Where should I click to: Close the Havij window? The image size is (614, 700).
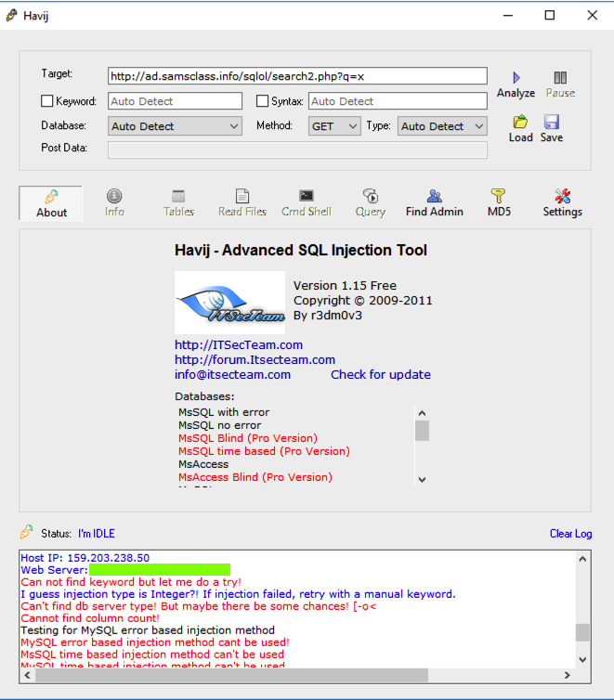(x=592, y=15)
